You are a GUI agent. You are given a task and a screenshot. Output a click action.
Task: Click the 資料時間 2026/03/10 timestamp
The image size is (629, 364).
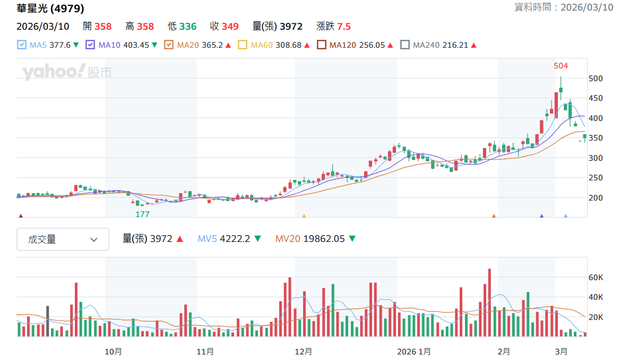pos(564,7)
